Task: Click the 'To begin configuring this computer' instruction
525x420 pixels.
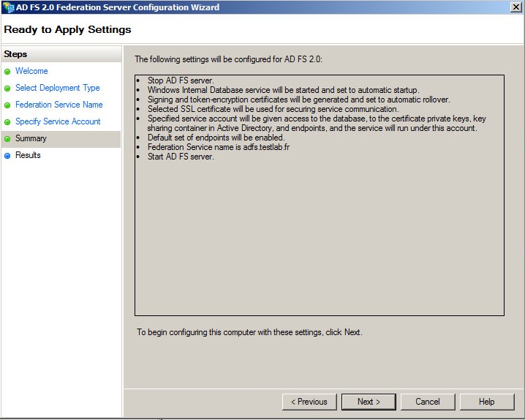Action: [249, 332]
